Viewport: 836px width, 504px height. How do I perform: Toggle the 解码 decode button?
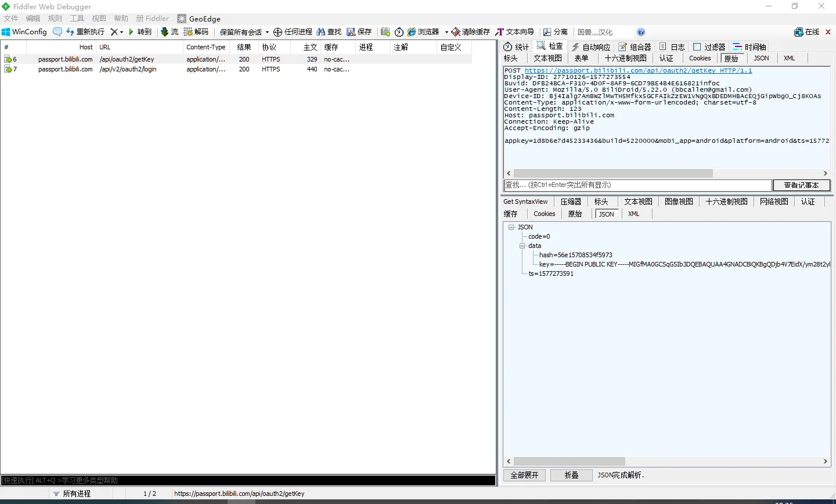(196, 32)
